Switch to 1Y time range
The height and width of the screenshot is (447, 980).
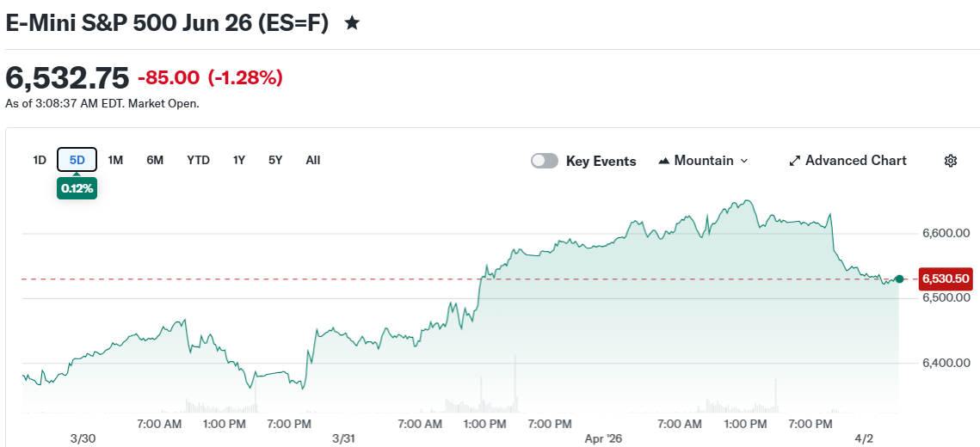238,161
